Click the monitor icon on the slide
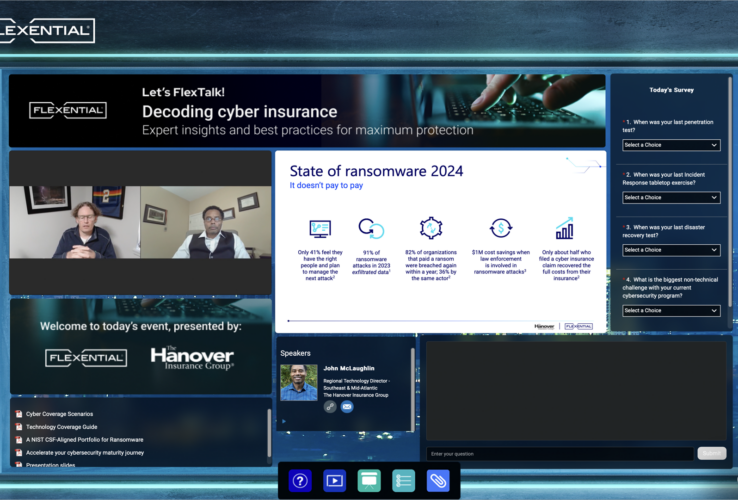738x500 pixels. point(320,229)
